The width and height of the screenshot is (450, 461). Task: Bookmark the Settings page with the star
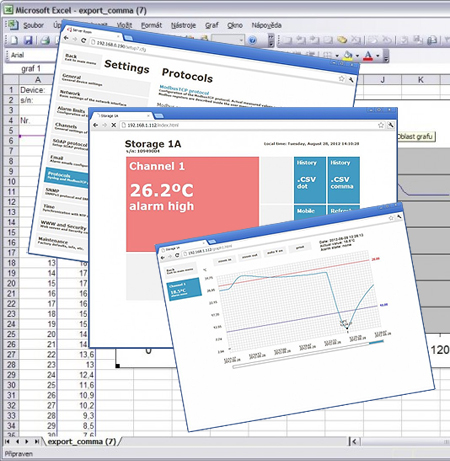(341, 78)
